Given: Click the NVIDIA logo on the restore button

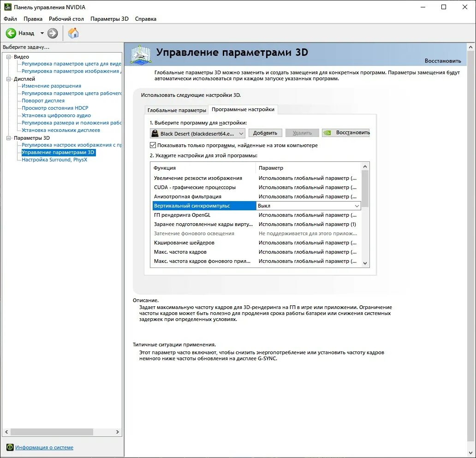Looking at the screenshot, I should click(x=327, y=133).
